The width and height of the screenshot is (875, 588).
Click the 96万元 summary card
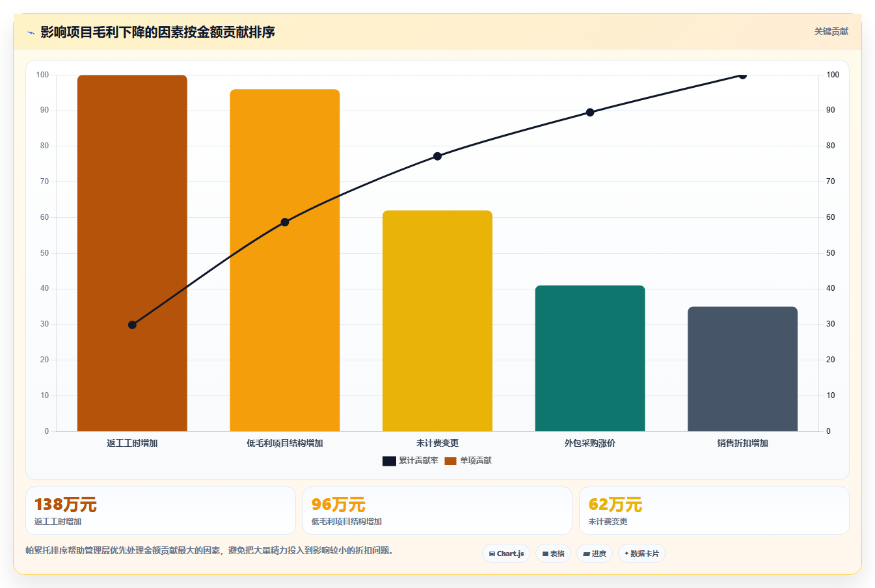coord(437,511)
